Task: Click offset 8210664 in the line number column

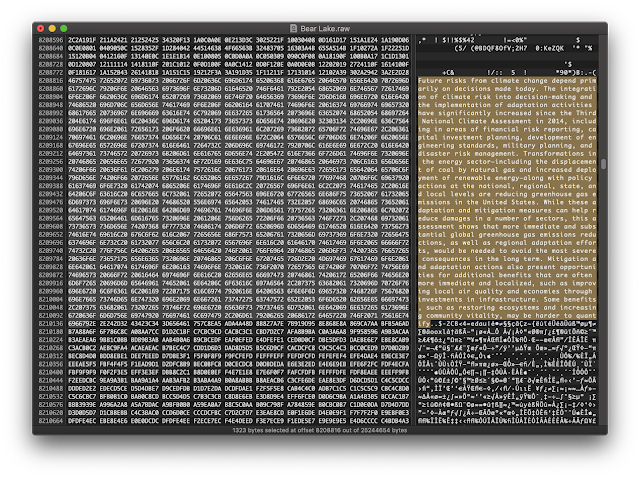Action: [x=51, y=420]
